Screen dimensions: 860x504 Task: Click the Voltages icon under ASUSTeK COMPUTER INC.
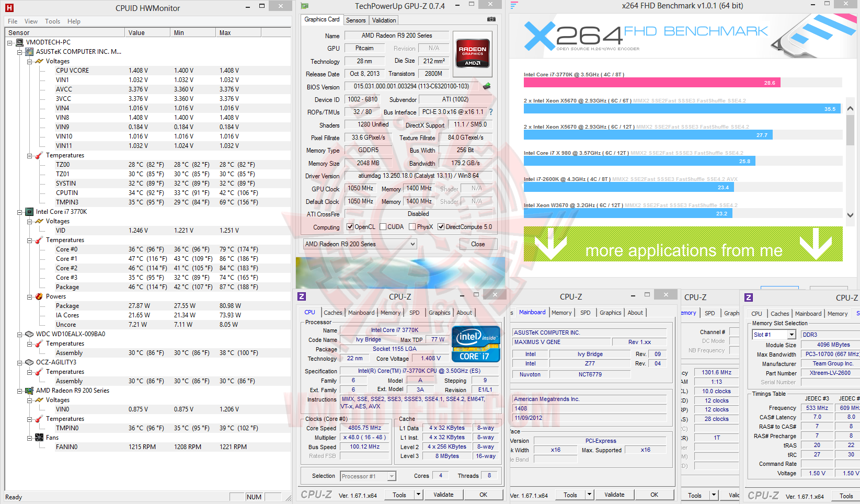click(39, 61)
